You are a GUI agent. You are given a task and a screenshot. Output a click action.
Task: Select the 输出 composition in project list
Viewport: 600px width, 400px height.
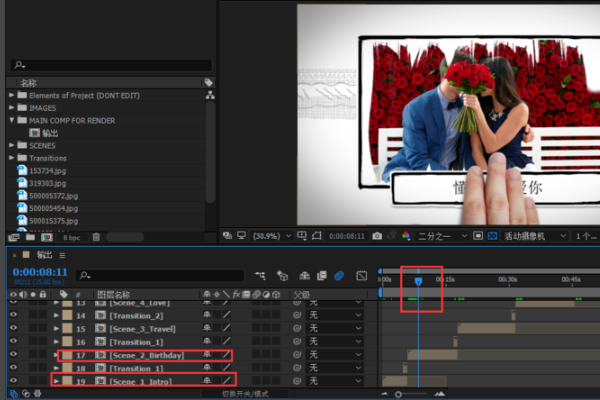tap(50, 132)
